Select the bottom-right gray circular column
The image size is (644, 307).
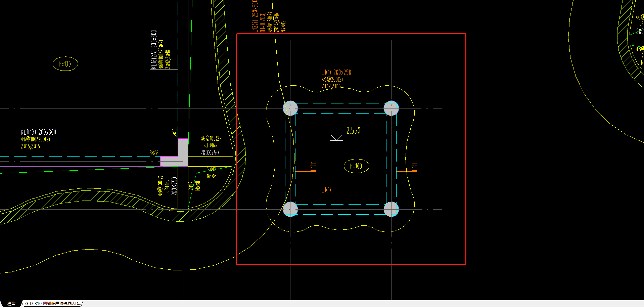click(x=391, y=209)
